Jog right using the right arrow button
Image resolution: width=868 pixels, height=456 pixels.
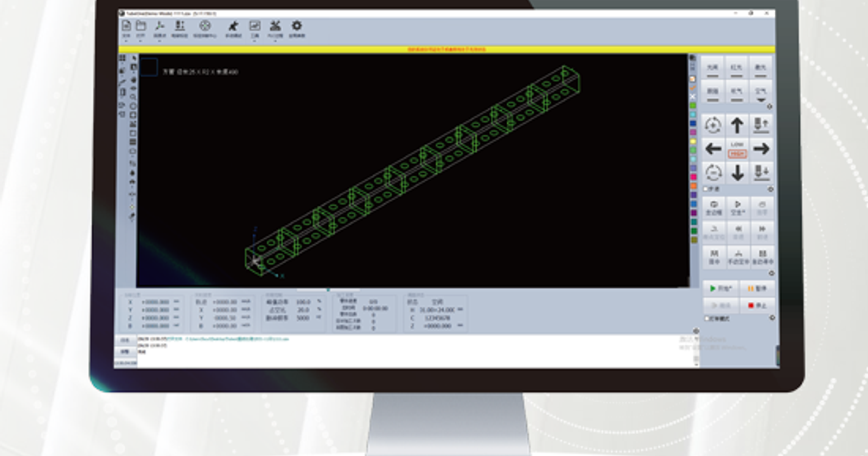coord(761,148)
